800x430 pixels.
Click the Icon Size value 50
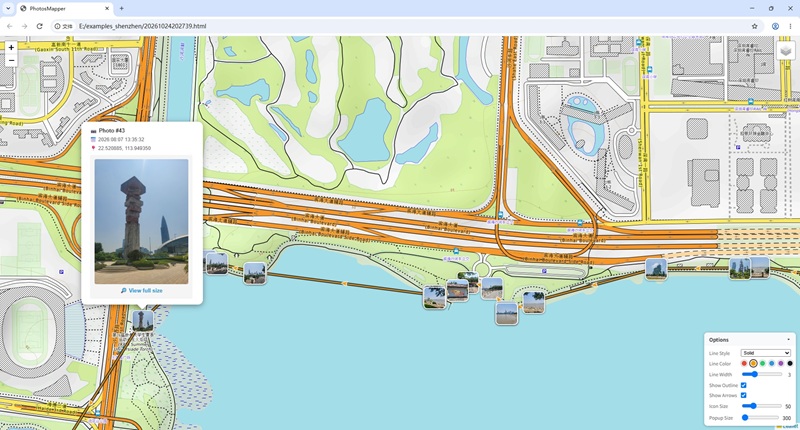[788, 407]
